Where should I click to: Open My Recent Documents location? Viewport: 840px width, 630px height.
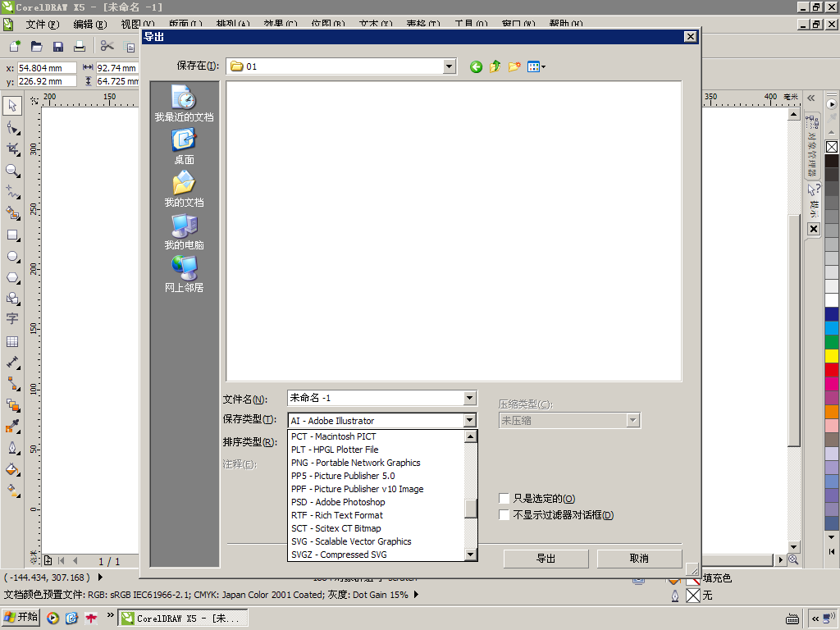point(184,103)
